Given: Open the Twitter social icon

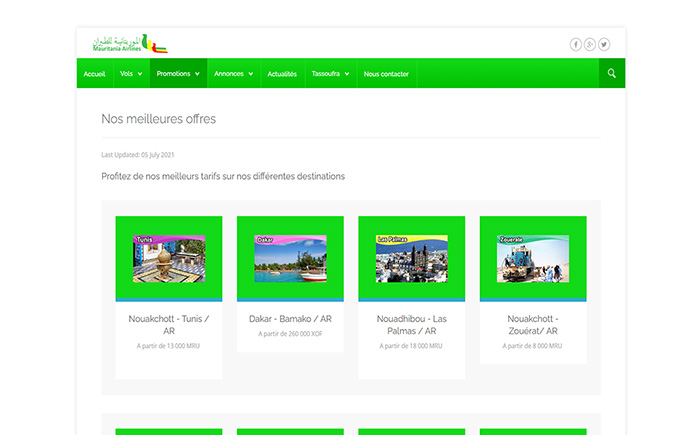Looking at the screenshot, I should (604, 44).
